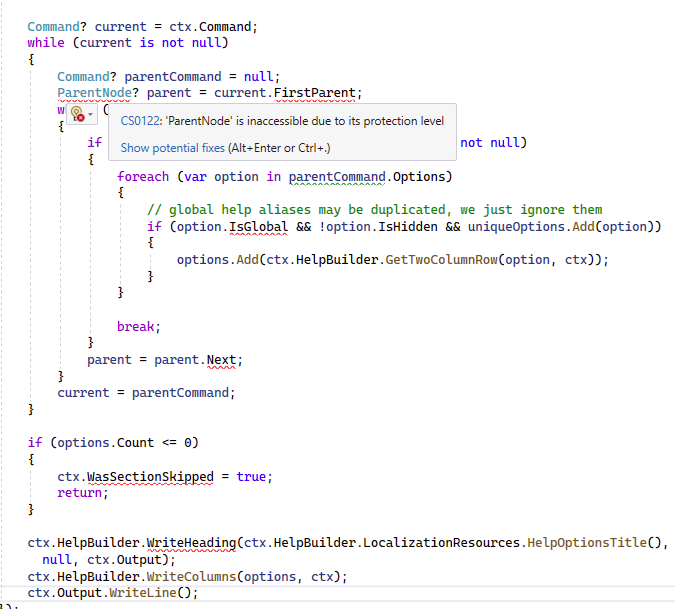Image resolution: width=675 pixels, height=609 pixels.
Task: Click the 'true' literal
Action: coord(251,477)
